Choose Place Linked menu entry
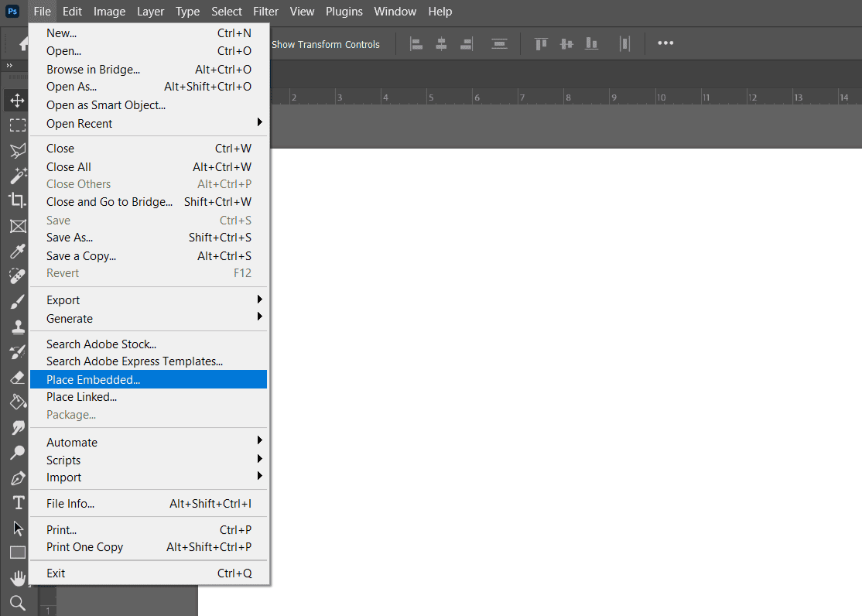862x616 pixels. tap(149, 397)
